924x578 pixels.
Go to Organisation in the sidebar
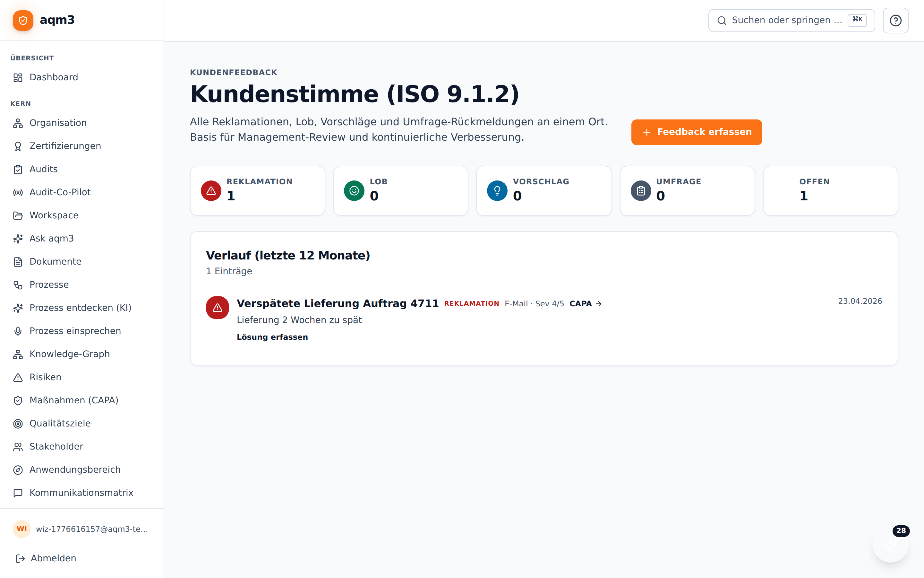tap(82, 123)
